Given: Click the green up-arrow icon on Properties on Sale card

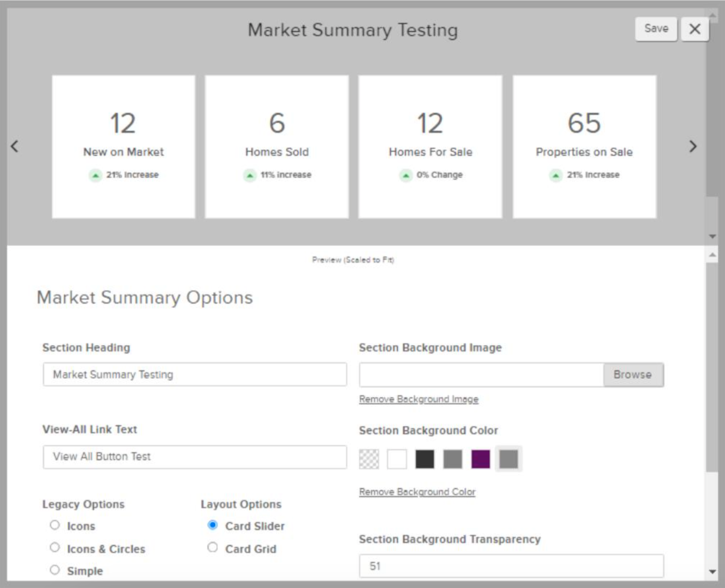Looking at the screenshot, I should click(x=556, y=176).
